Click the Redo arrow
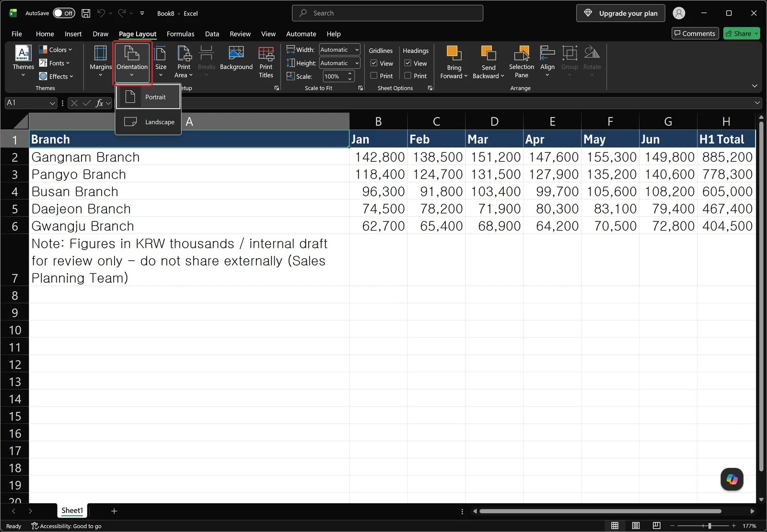Viewport: 767px width, 532px height. 122,13
